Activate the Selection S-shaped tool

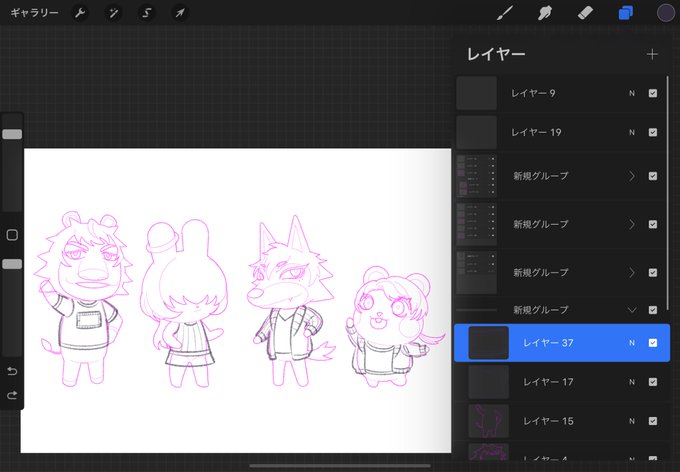147,13
